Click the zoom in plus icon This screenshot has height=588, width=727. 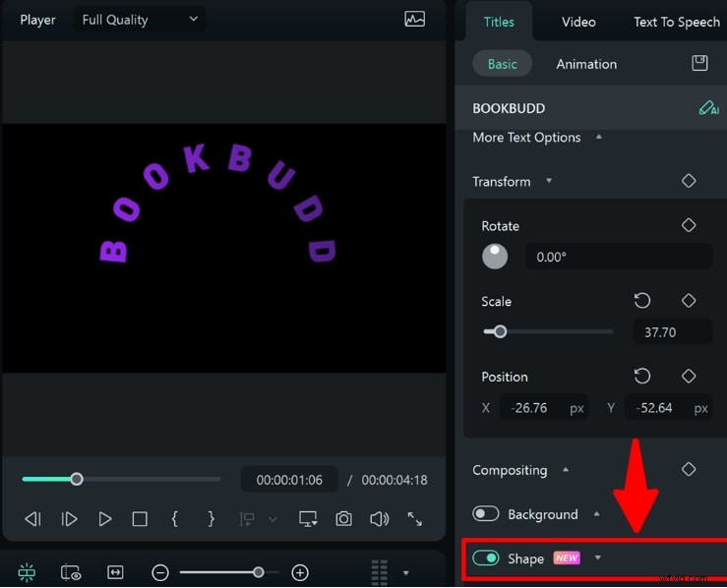tap(301, 572)
